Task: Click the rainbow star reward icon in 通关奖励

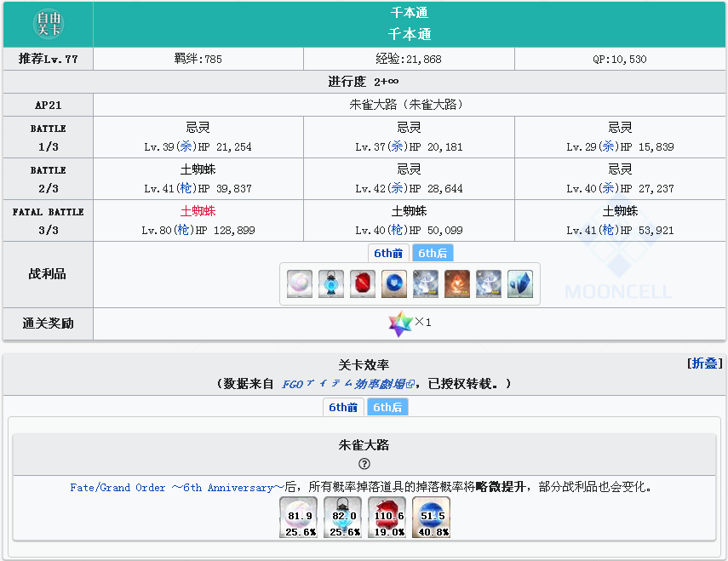Action: click(x=400, y=323)
